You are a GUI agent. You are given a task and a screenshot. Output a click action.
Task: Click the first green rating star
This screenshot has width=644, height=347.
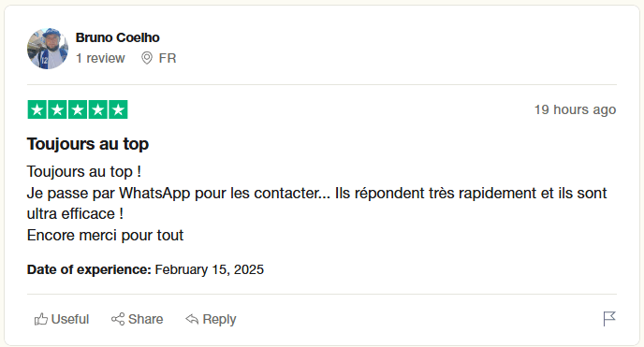pyautogui.click(x=37, y=109)
